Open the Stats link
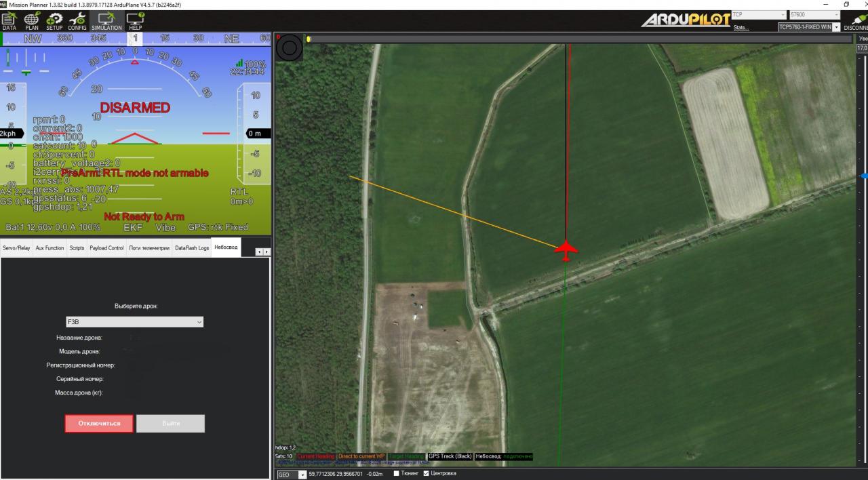This screenshot has height=480, width=868. (x=742, y=28)
